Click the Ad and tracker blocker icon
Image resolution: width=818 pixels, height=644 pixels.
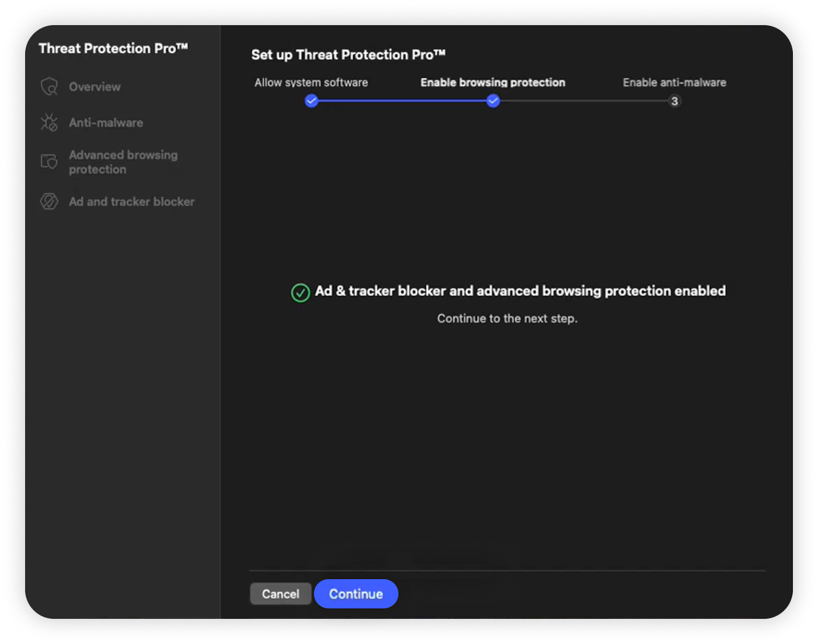49,201
